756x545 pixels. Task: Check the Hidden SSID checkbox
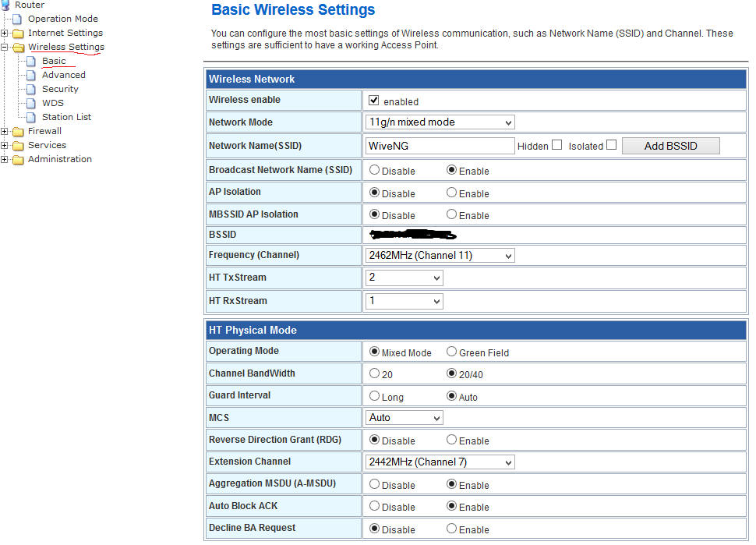click(x=556, y=145)
